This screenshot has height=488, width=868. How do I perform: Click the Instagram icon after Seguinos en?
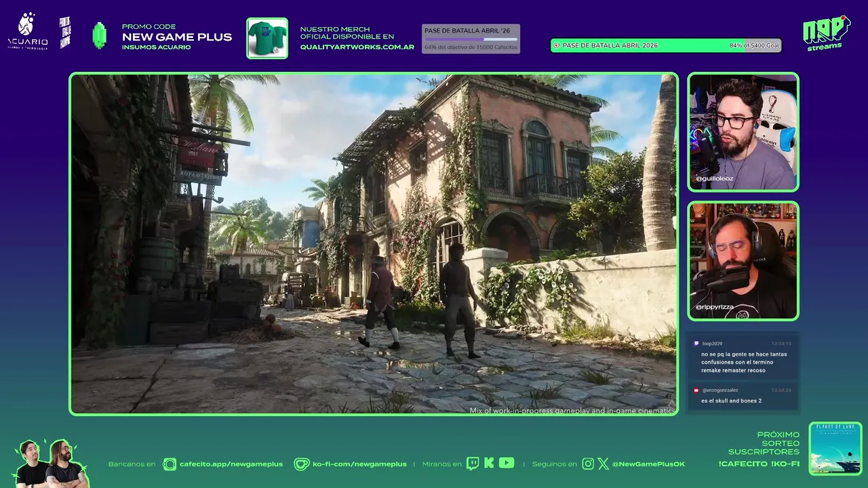(588, 464)
